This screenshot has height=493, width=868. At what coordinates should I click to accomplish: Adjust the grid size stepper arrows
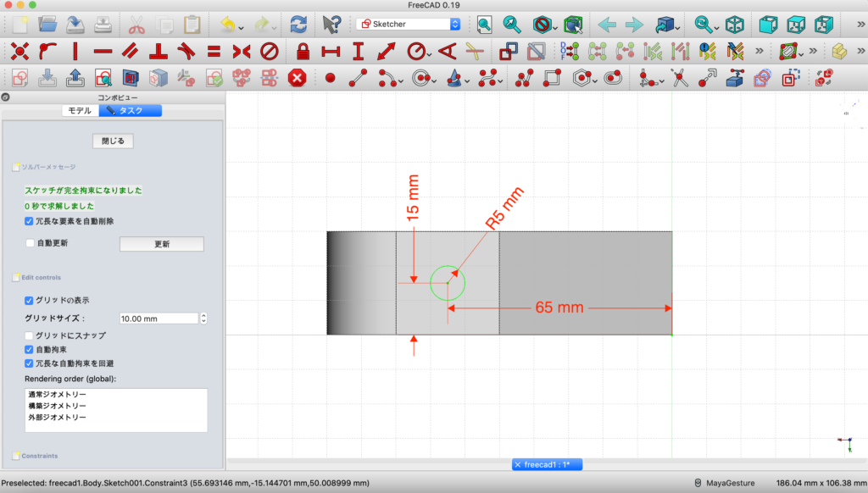click(203, 319)
